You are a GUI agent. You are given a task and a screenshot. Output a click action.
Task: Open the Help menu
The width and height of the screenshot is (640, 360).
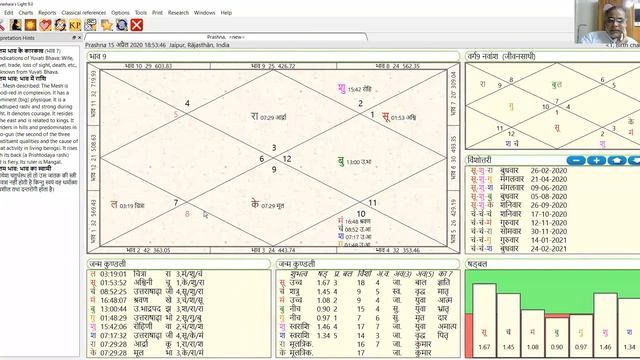(226, 13)
